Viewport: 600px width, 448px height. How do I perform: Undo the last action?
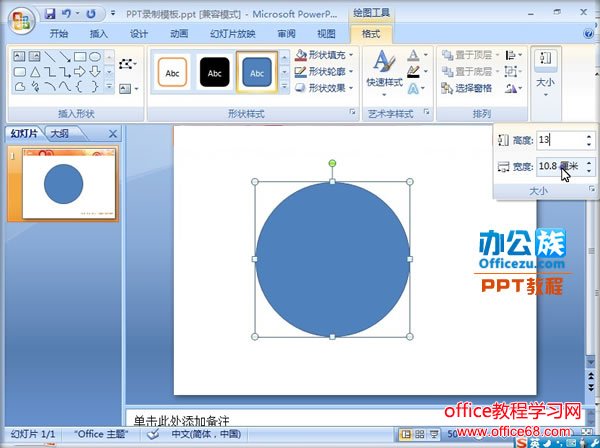pos(67,14)
